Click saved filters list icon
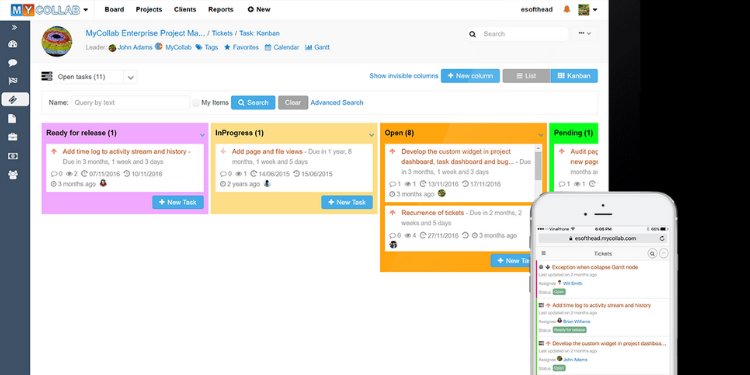This screenshot has width=750, height=375. point(47,77)
